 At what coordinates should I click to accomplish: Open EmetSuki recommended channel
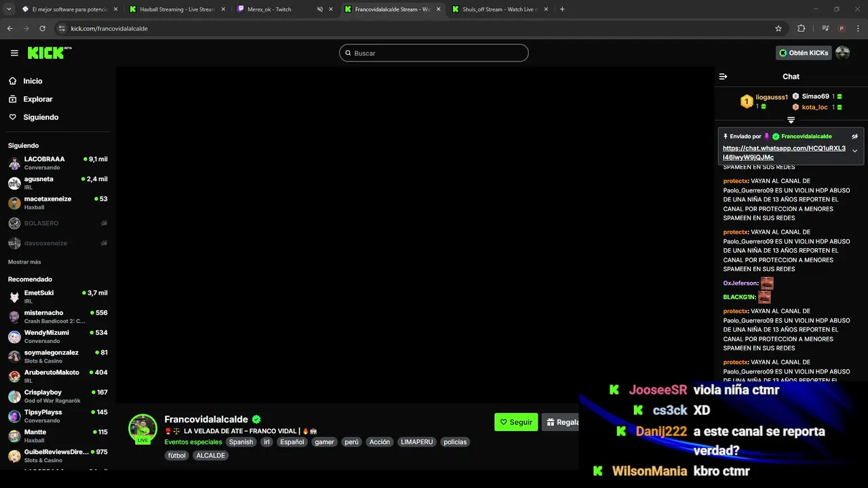tap(58, 296)
